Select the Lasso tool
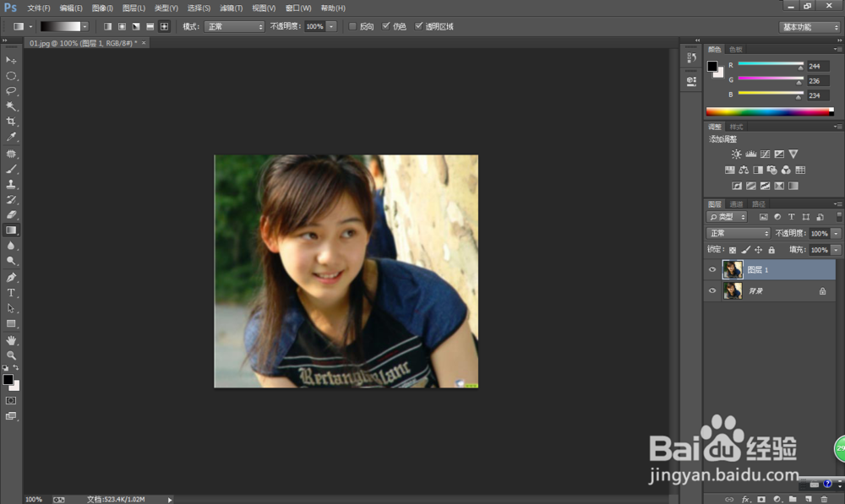 pos(11,90)
